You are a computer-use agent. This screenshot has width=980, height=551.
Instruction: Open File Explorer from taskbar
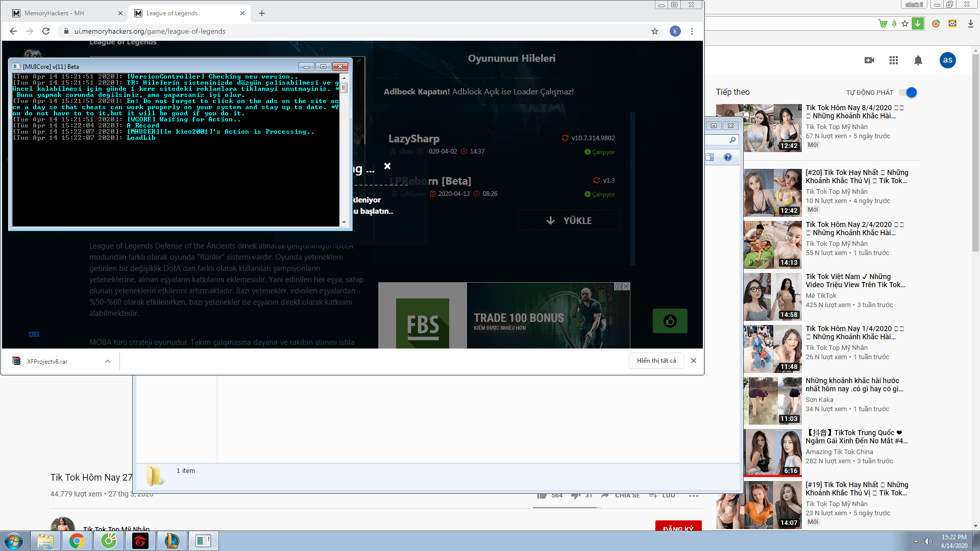pyautogui.click(x=45, y=541)
